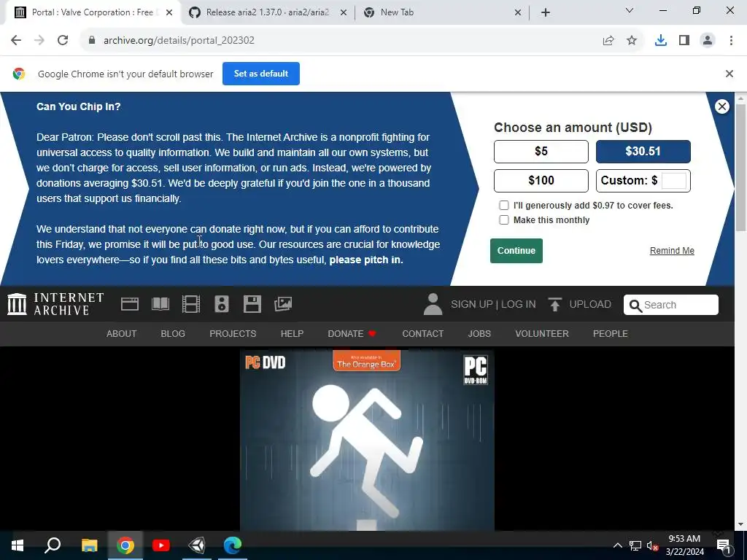
Task: Open the Internet Archive web section icon
Action: tap(130, 304)
